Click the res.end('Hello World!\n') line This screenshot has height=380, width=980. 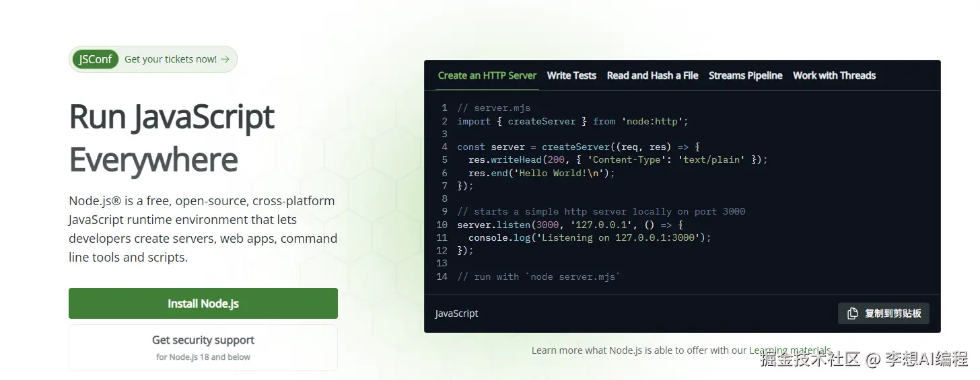(542, 173)
